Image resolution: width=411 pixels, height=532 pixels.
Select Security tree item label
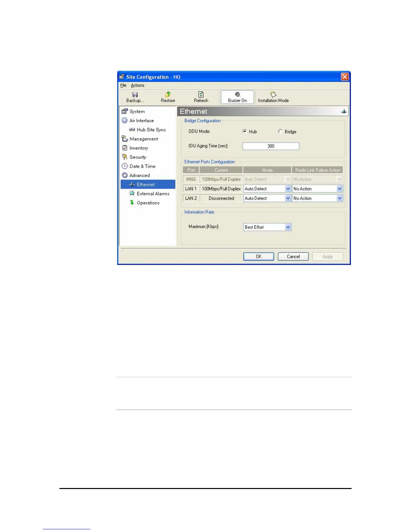click(138, 157)
